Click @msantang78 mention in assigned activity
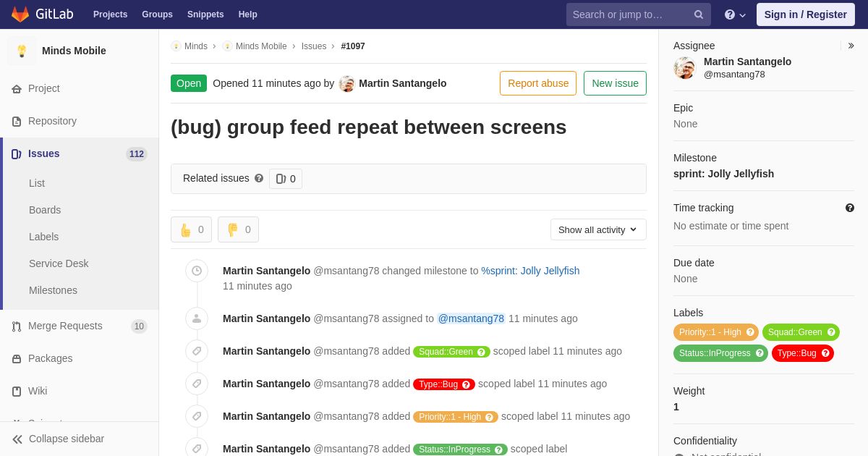 471,318
